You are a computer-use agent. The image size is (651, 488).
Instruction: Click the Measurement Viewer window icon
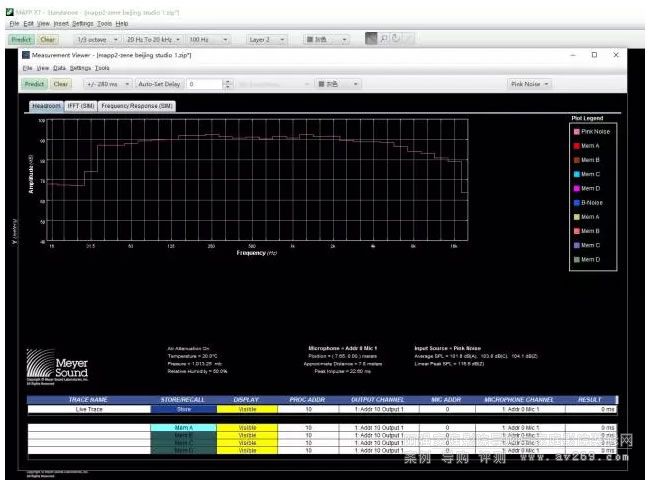(27, 55)
